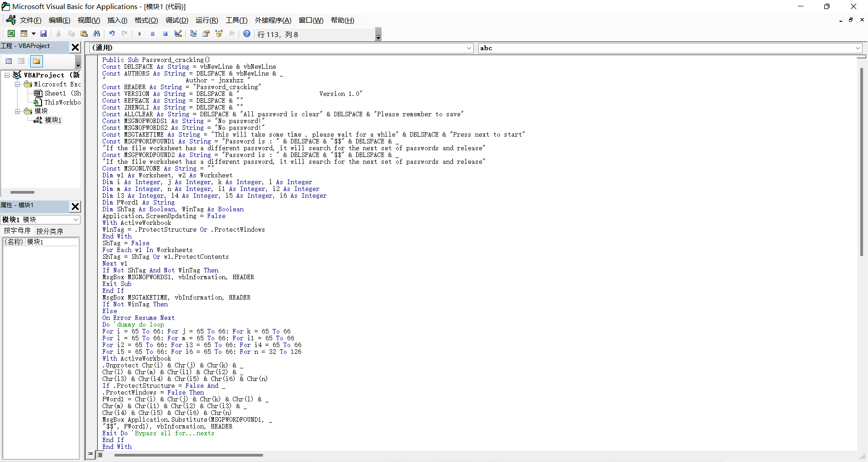The height and width of the screenshot is (462, 868).
Task: Click the Find binoculars icon
Action: [x=97, y=34]
